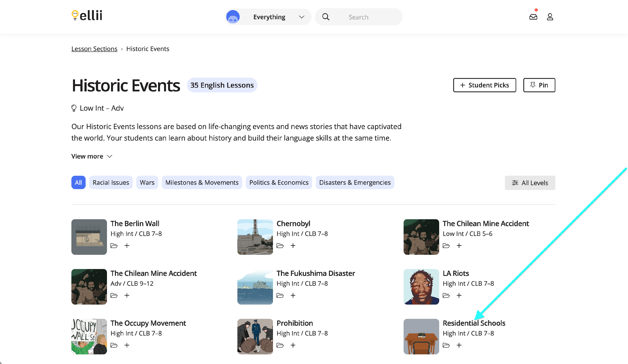Click folder icon under LA Riots
The image size is (628, 364).
click(x=446, y=296)
